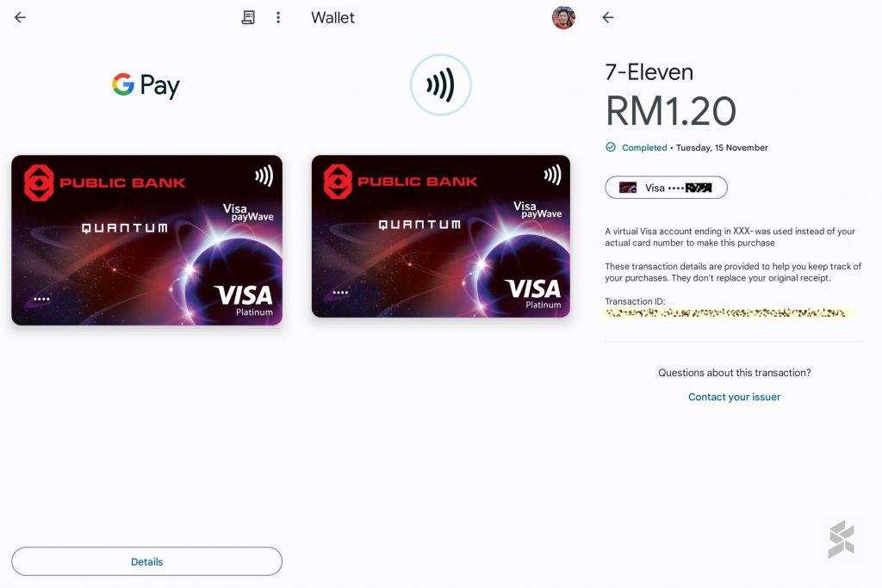882x588 pixels.
Task: Open the three-dot overflow menu
Action: tap(278, 17)
